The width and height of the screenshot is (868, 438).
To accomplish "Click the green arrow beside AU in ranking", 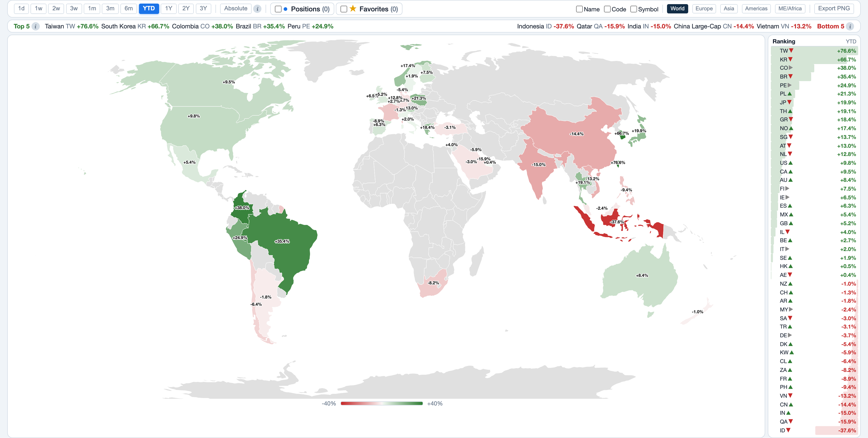I will pyautogui.click(x=791, y=180).
